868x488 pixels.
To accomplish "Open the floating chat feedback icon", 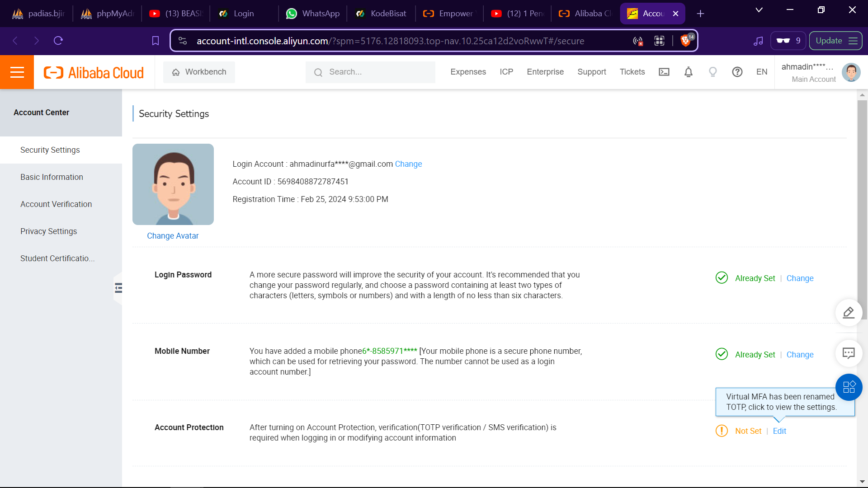I will [x=849, y=353].
